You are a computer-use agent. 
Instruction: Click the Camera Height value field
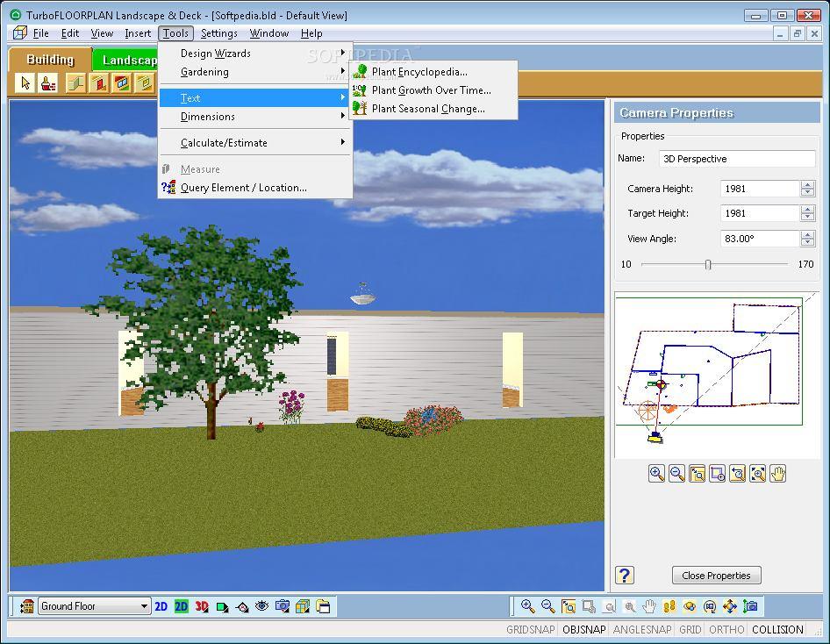point(760,189)
